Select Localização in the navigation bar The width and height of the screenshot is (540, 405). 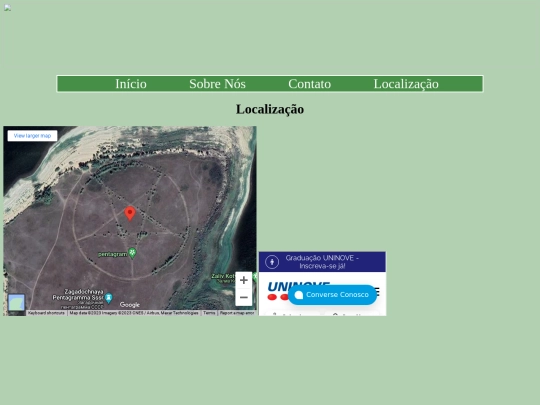coord(406,84)
